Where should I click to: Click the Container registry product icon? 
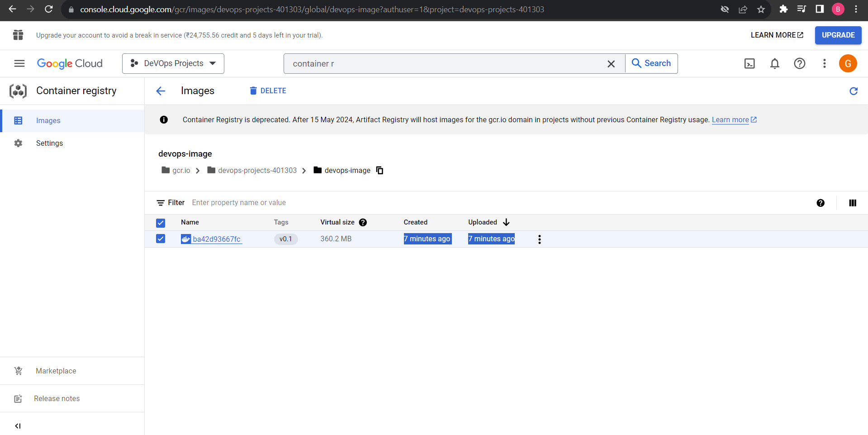18,91
